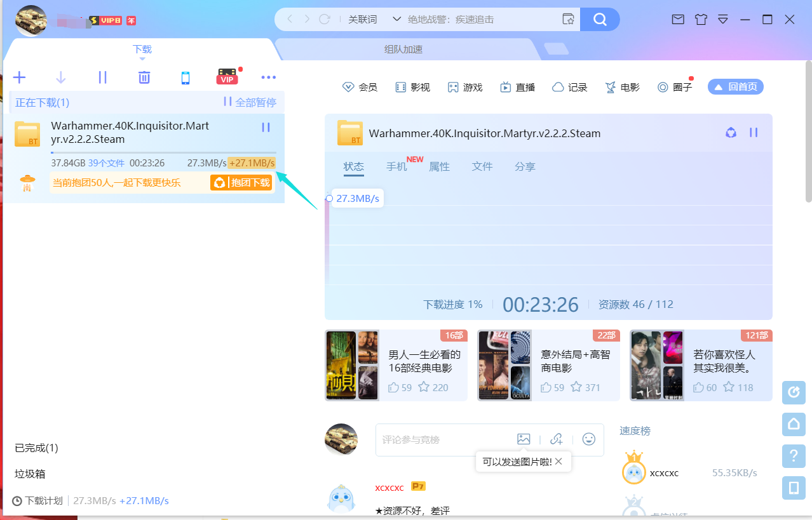This screenshot has height=520, width=812.
Task: Click the cloud add icon beside the Warhammer task
Action: pos(730,133)
